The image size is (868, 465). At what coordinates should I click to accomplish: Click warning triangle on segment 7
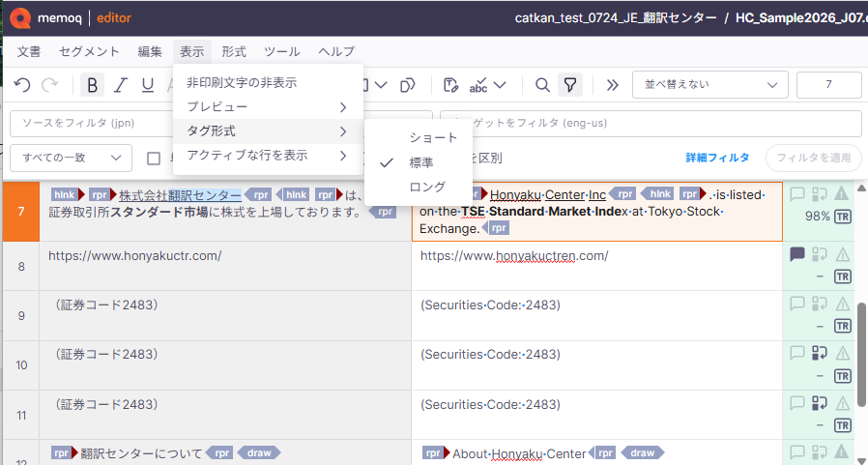(842, 193)
